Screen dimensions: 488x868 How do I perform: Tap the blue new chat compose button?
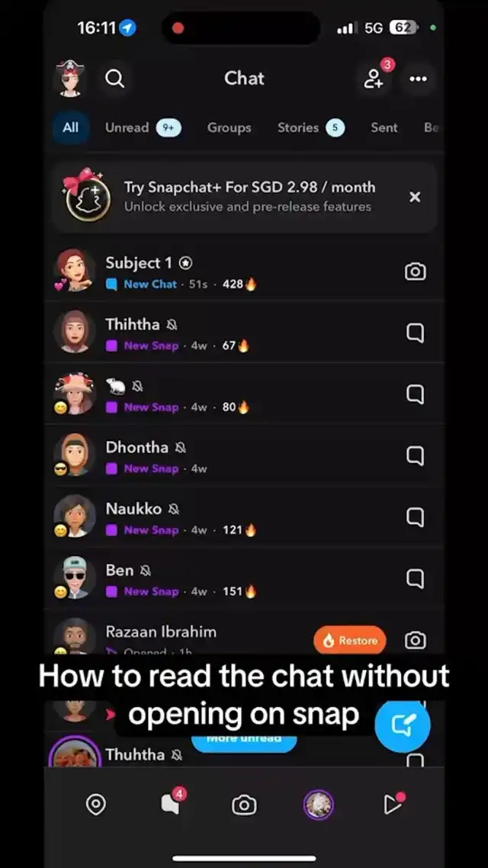tap(403, 724)
